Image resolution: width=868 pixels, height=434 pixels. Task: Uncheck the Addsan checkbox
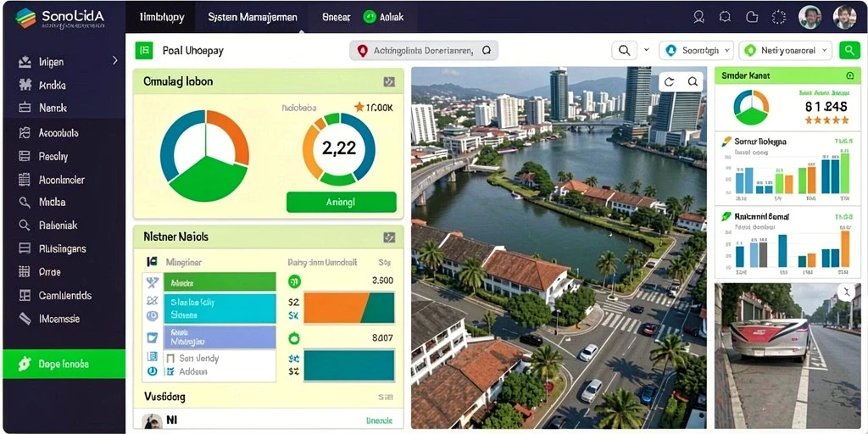coord(170,371)
